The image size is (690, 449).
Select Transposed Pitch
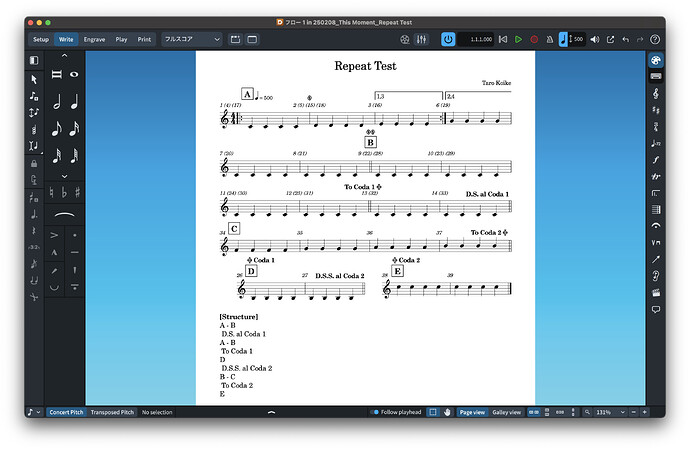point(112,412)
